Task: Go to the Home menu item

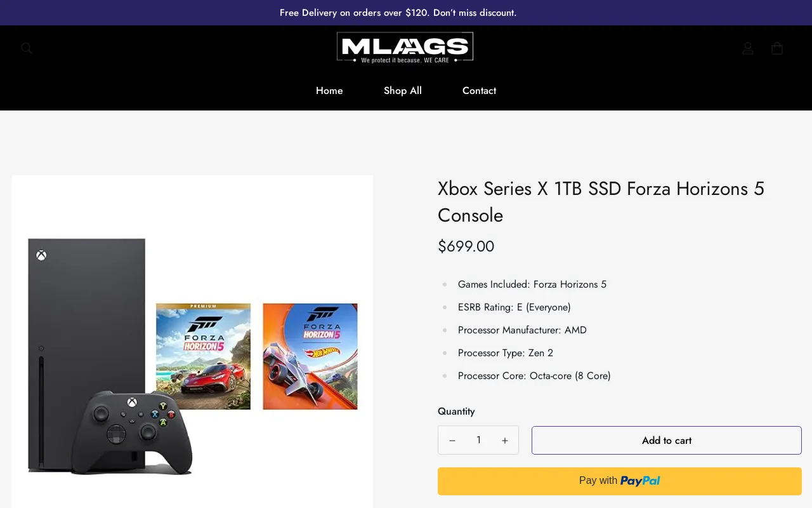Action: pos(329,91)
